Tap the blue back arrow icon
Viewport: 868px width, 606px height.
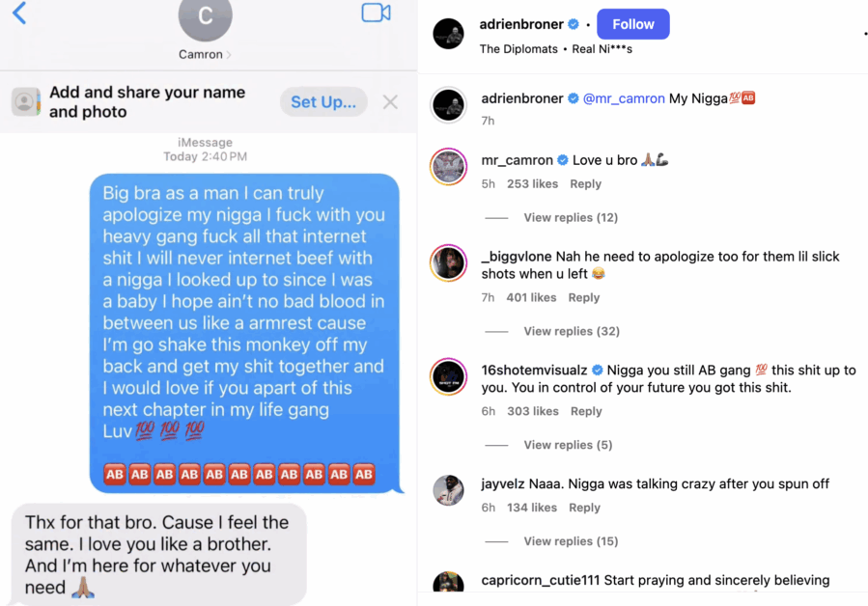tap(19, 13)
